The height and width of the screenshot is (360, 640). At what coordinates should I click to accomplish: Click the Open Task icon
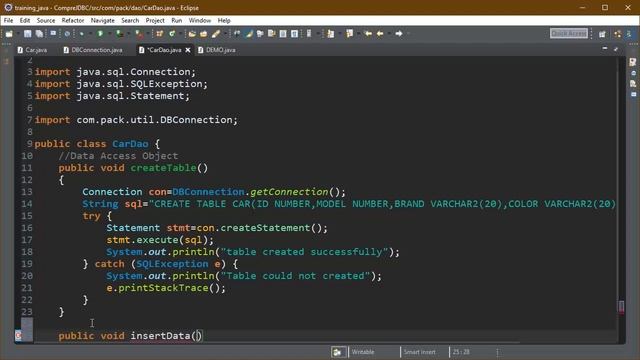point(203,33)
